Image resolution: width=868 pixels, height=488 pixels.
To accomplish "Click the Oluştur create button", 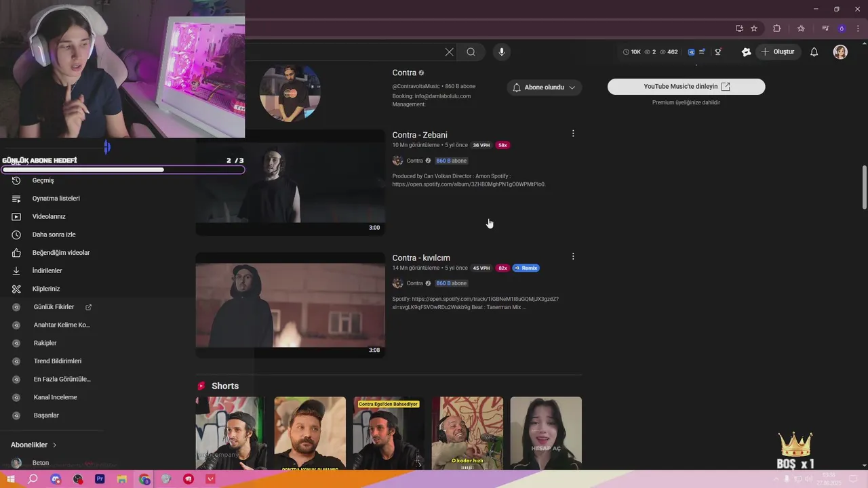I will pos(778,52).
